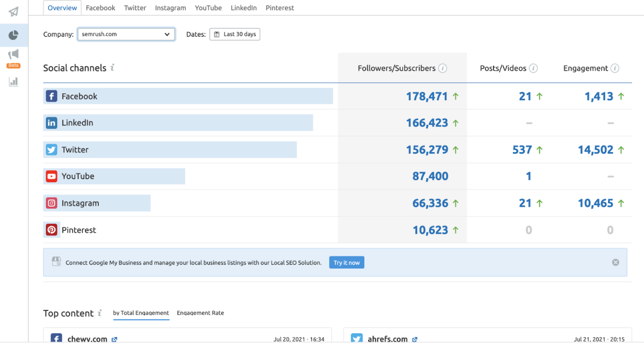Click the info icon beside Social channels
The height and width of the screenshot is (343, 644).
[112, 67]
